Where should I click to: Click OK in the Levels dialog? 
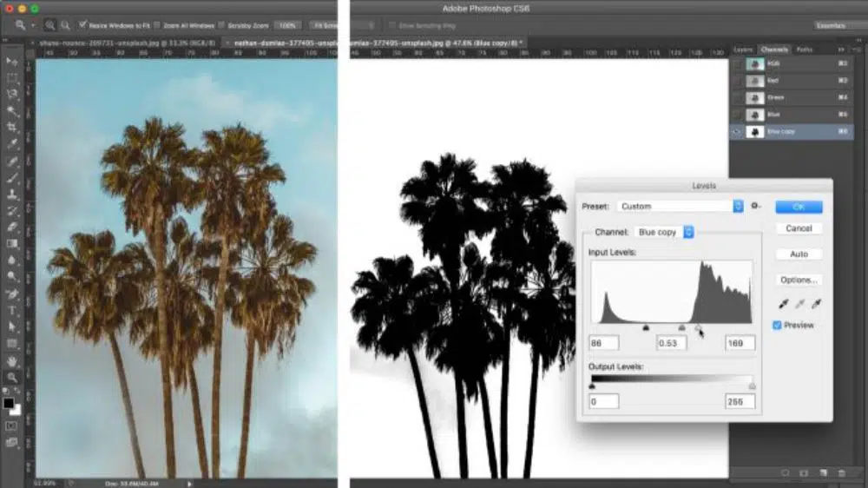(x=798, y=207)
